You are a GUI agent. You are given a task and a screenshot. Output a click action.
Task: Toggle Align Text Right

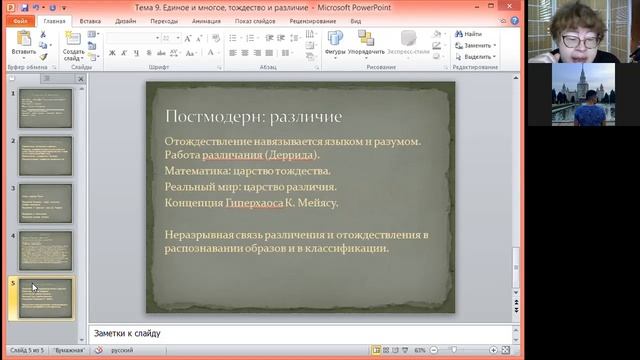pyautogui.click(x=257, y=53)
